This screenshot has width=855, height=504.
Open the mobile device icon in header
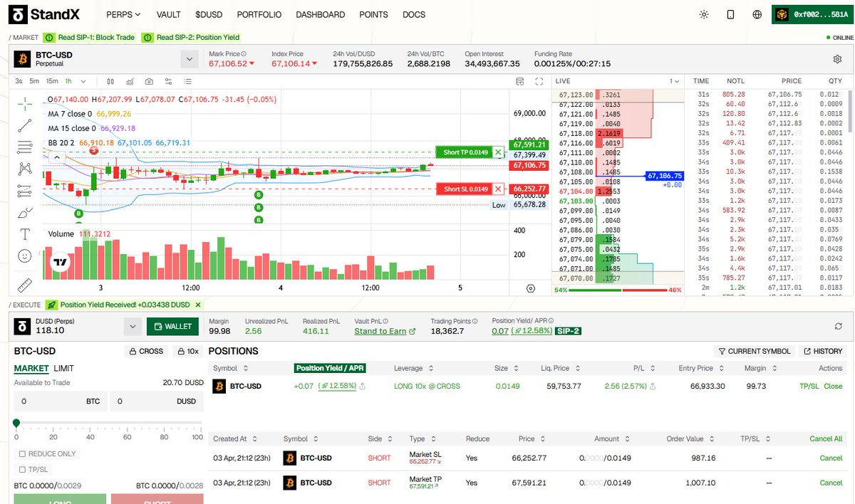[730, 14]
